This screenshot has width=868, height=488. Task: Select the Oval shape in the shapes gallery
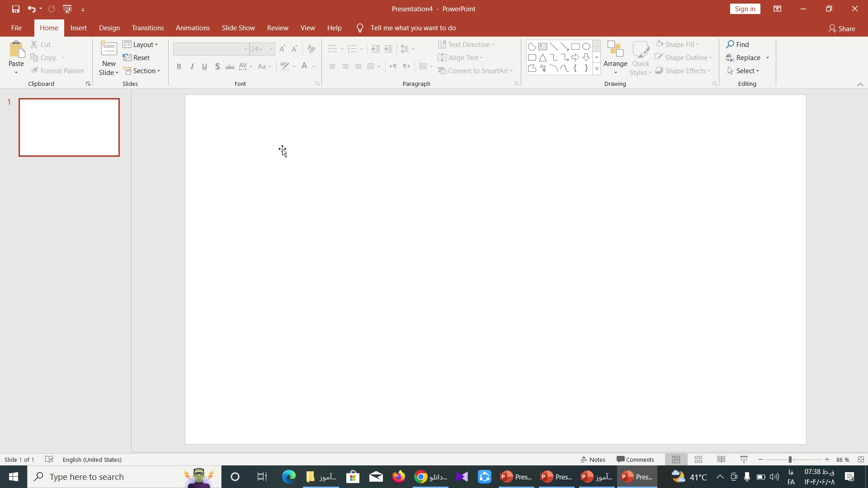click(586, 47)
